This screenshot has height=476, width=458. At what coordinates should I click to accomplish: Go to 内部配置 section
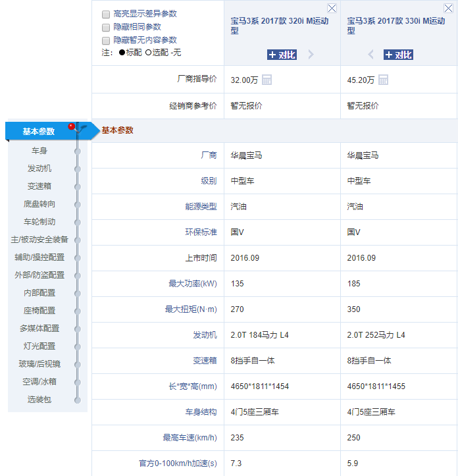point(39,293)
